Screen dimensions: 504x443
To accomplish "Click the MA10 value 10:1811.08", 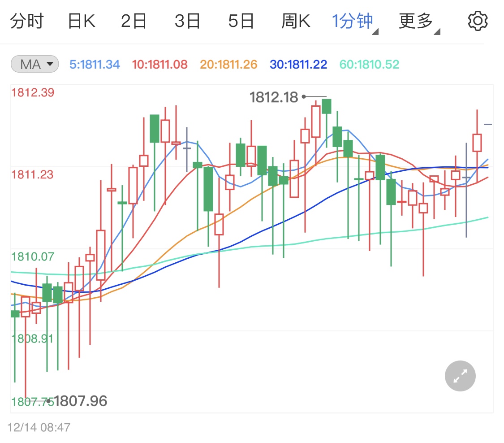I will point(160,65).
